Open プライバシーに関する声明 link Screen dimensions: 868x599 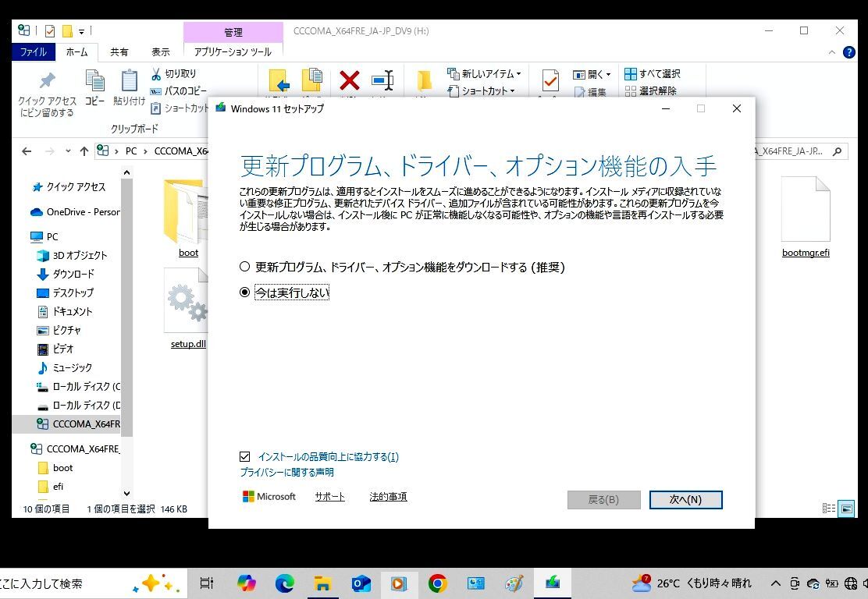coord(286,472)
